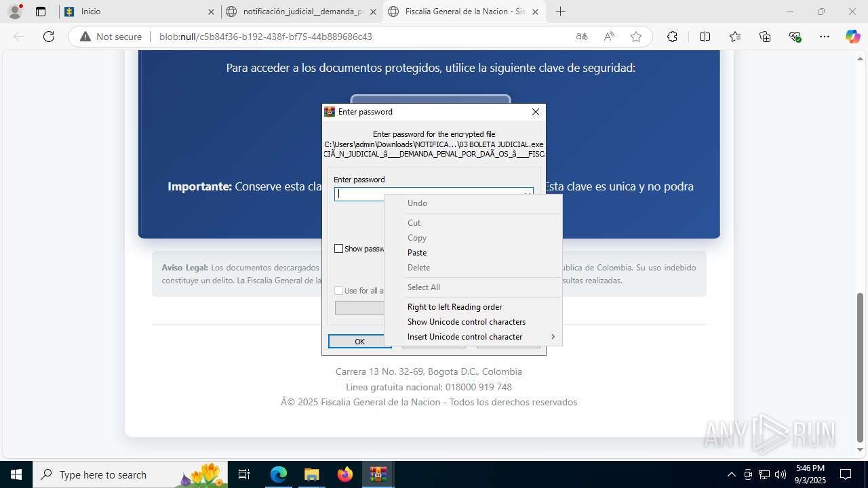Close the notificación_judicial tab
Viewport: 868px width, 488px height.
click(372, 12)
